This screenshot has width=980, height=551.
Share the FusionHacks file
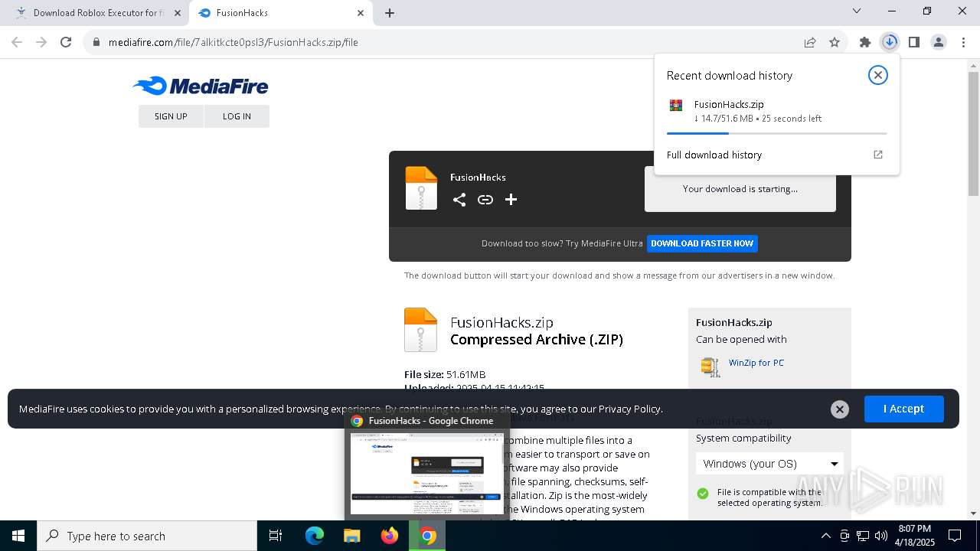(459, 200)
